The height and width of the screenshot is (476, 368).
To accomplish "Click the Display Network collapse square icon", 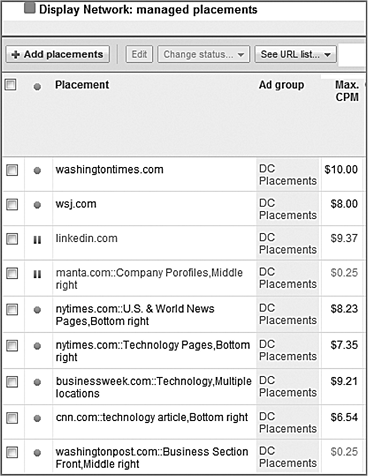I will pos(30,9).
